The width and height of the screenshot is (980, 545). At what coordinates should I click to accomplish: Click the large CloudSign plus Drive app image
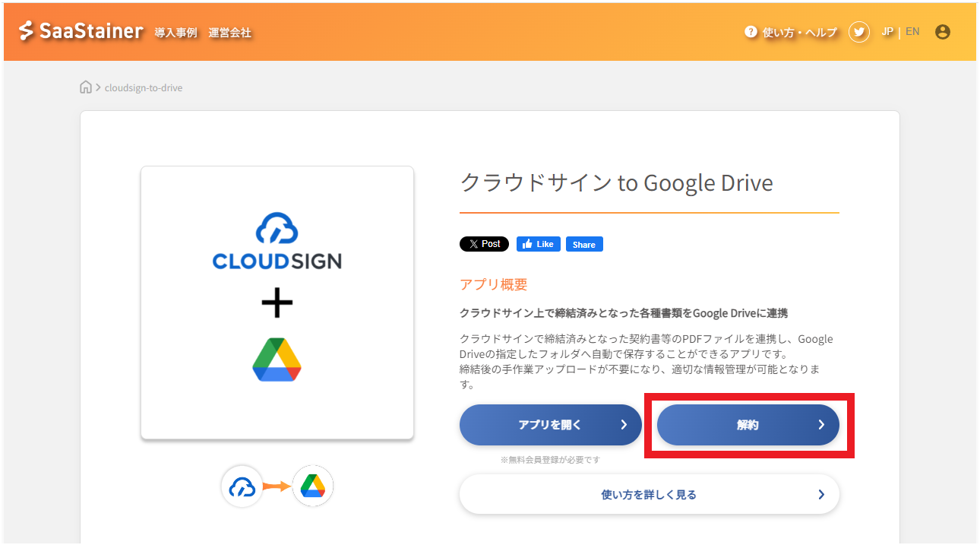[x=277, y=303]
